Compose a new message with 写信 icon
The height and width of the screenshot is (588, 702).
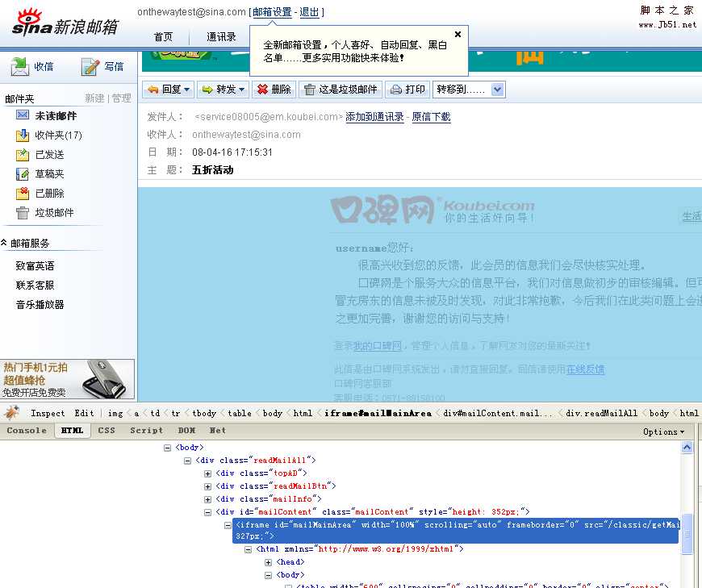point(90,67)
